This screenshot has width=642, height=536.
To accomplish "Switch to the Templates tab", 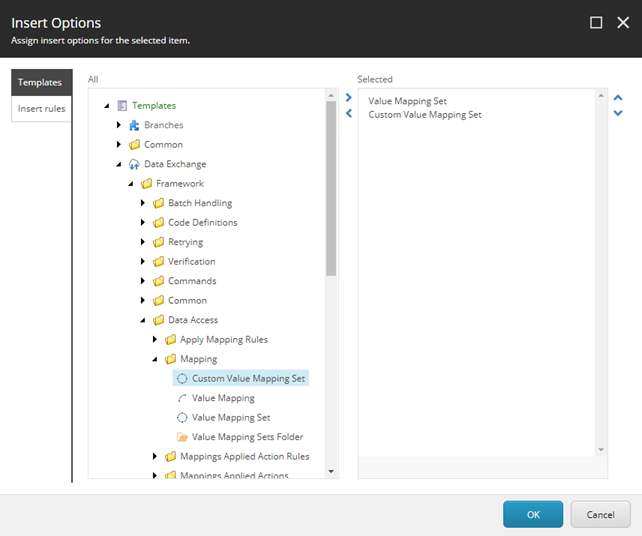I will 42,82.
